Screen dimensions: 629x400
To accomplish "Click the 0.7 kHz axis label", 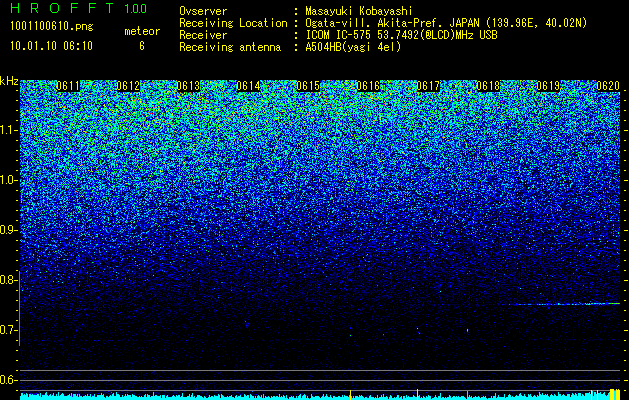I will [x=8, y=330].
